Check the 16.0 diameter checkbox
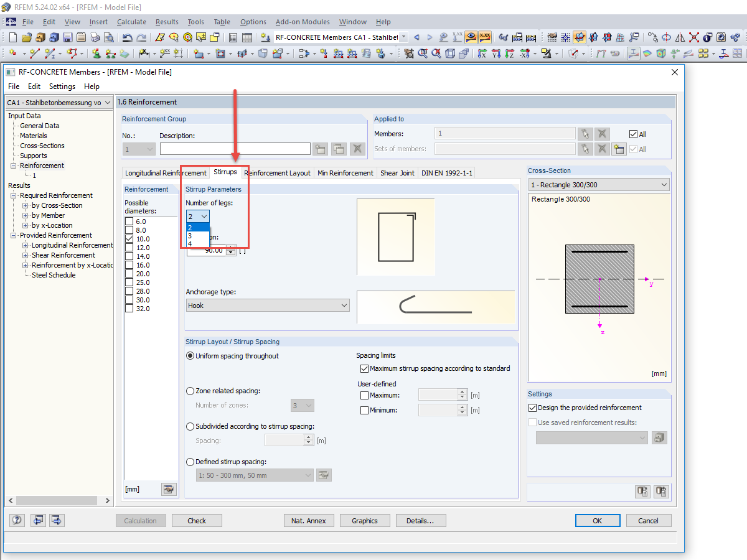 pyautogui.click(x=129, y=265)
